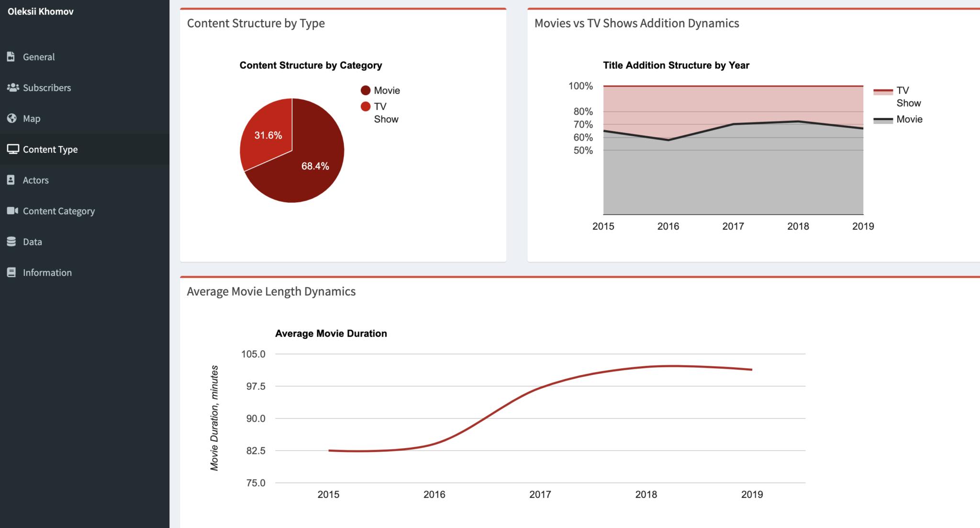This screenshot has height=528, width=980.
Task: Switch to the Content Type section
Action: [50, 149]
